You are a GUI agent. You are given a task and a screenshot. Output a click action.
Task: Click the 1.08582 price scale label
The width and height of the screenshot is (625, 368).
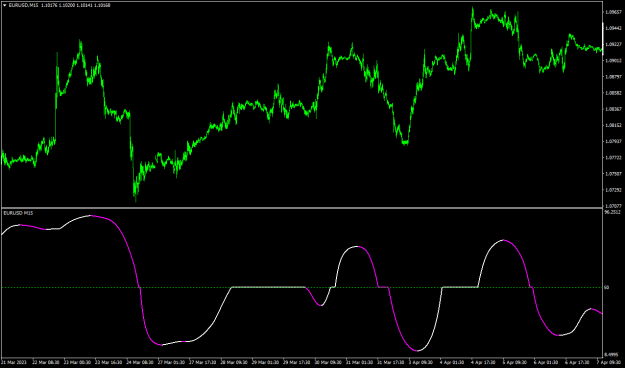[x=613, y=93]
